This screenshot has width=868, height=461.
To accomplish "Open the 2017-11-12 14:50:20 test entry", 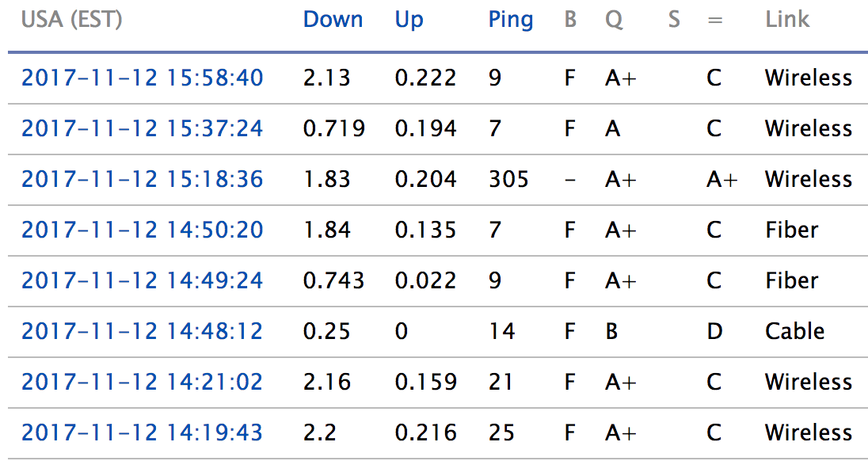I will [x=142, y=230].
